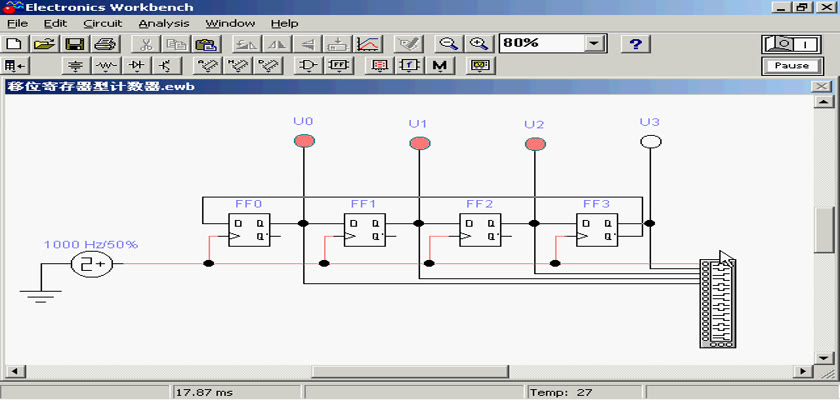
Task: Open the Analysis menu
Action: coord(162,23)
